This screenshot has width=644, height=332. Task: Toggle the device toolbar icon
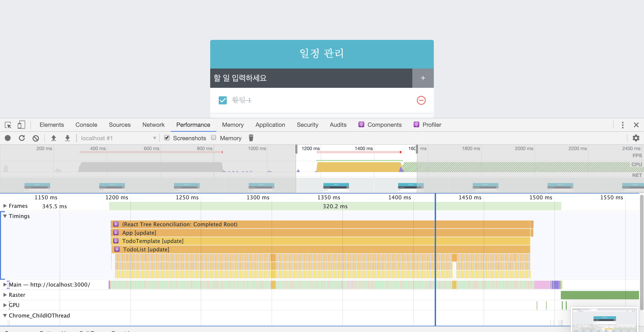pyautogui.click(x=21, y=125)
